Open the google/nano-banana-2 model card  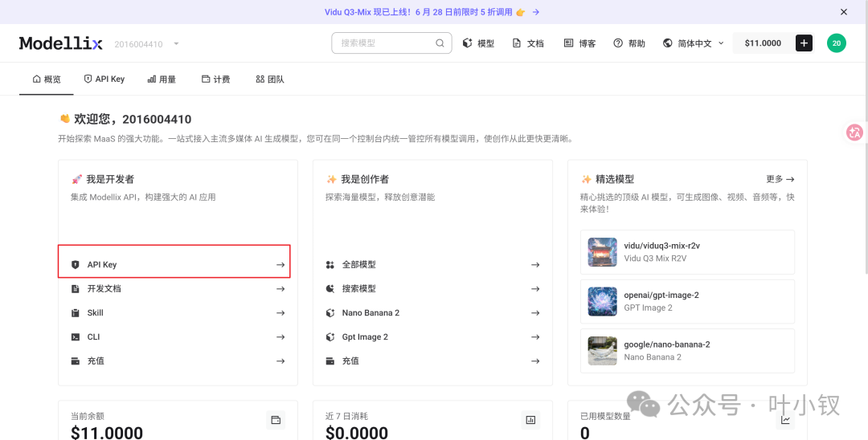point(687,351)
